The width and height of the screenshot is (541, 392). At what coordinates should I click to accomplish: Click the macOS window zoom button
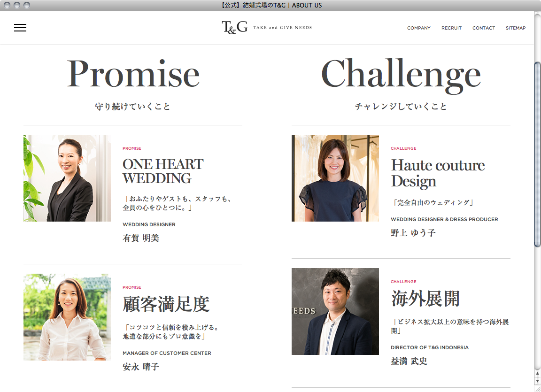(27, 5)
